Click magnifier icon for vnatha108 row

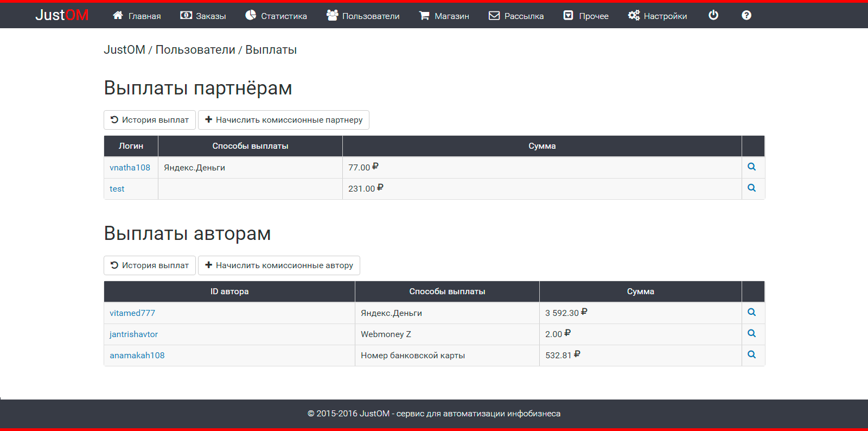click(751, 167)
